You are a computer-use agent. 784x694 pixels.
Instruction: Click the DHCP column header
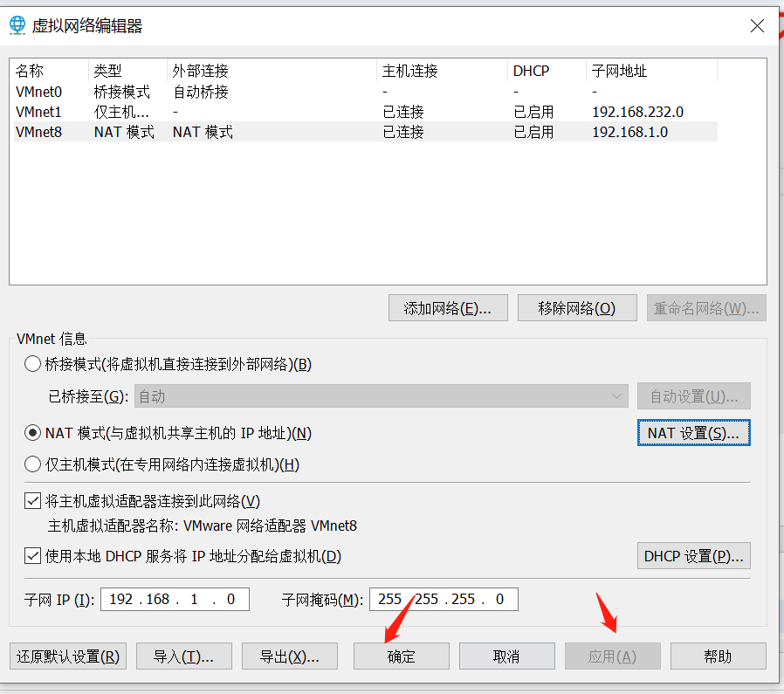[547, 71]
